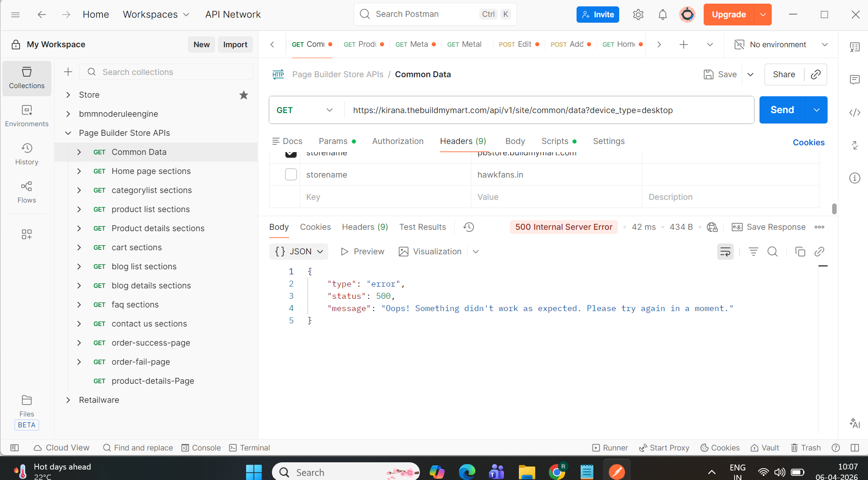
Task: Click the Search collections field
Action: (166, 72)
